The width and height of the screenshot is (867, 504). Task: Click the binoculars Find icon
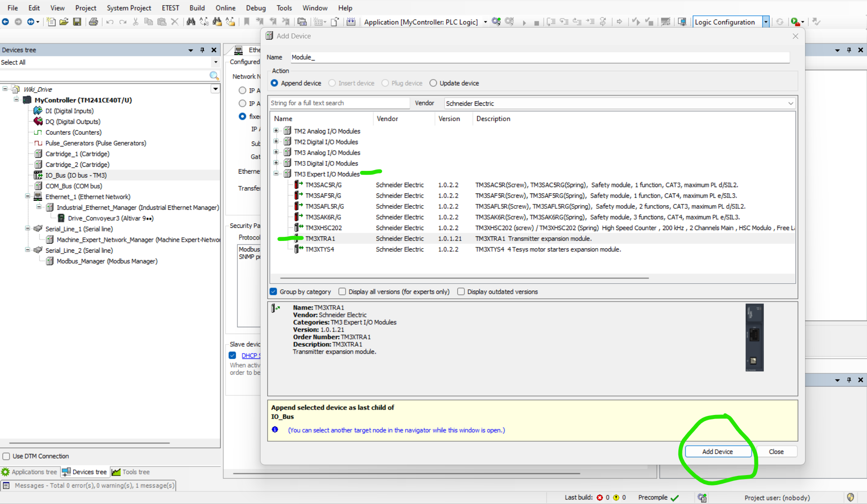pos(191,22)
